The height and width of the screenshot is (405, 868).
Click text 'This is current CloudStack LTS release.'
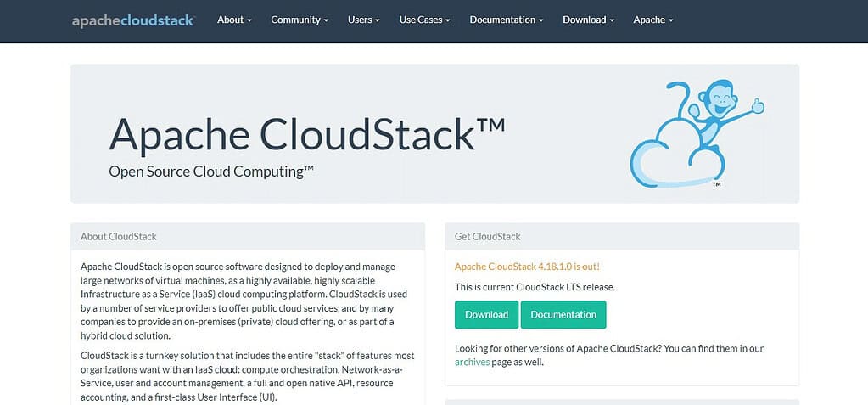pos(535,288)
